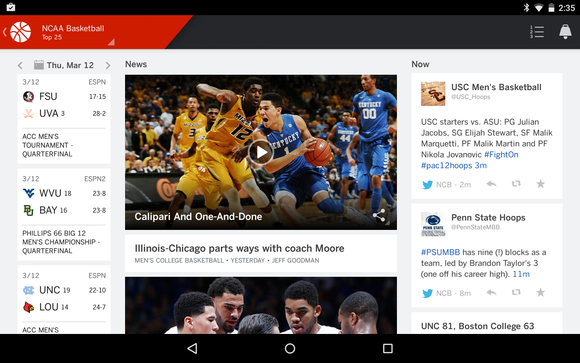Viewport: 580px width, 363px height.
Task: Tap the basketball logo icon
Action: (20, 32)
